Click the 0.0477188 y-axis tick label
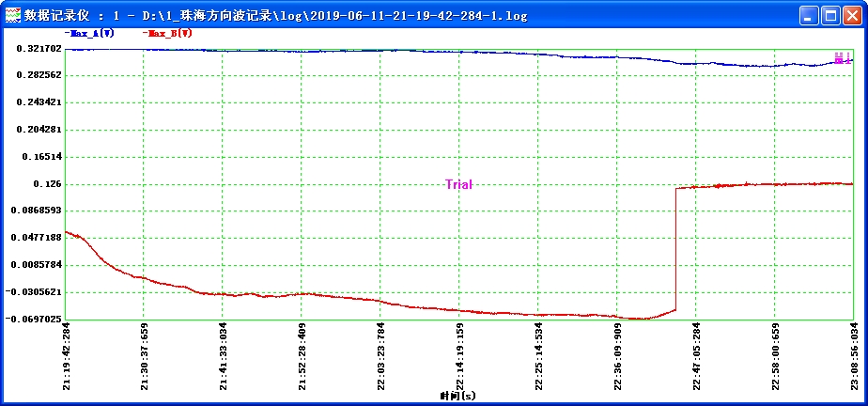Viewport: 868px width, 406px height. (x=39, y=238)
